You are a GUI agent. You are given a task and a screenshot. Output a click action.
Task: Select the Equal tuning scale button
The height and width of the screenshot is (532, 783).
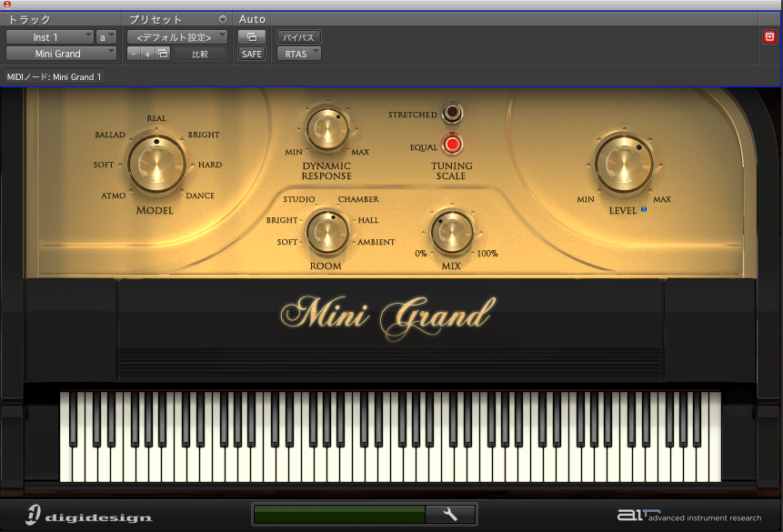[x=451, y=146]
